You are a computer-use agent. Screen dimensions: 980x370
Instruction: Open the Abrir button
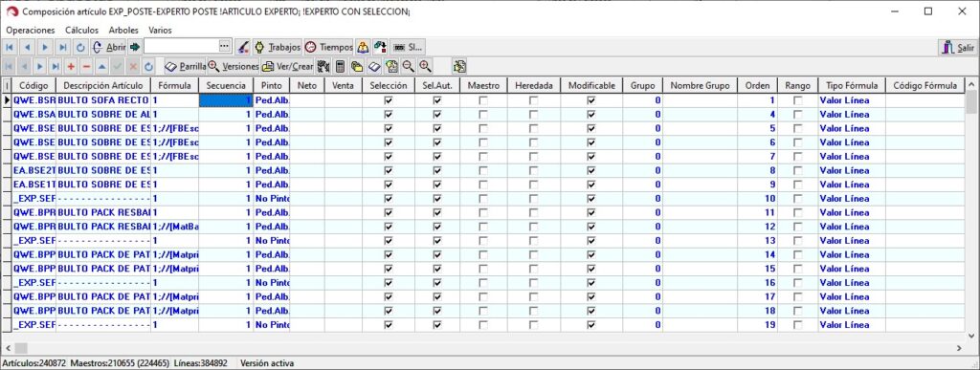pos(108,47)
